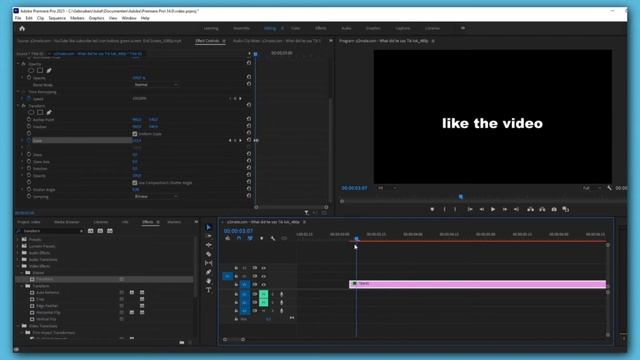Click Play in the Program monitor
The image size is (640, 360).
493,209
